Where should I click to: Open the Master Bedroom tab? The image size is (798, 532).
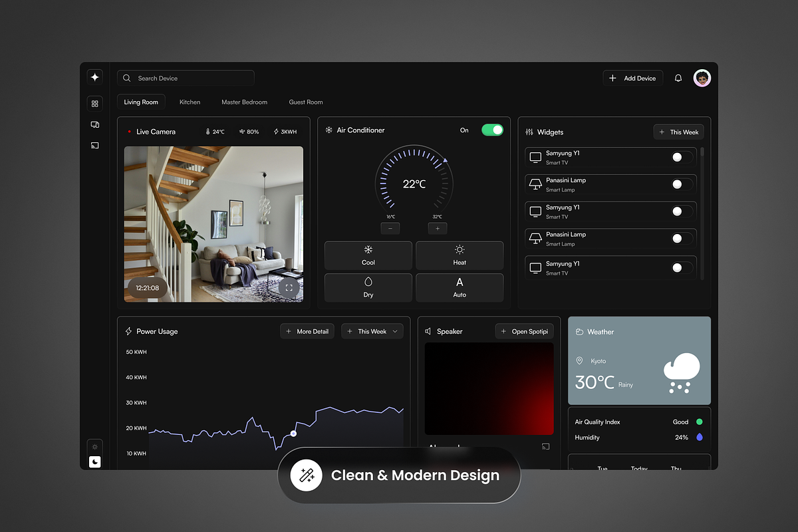(244, 102)
